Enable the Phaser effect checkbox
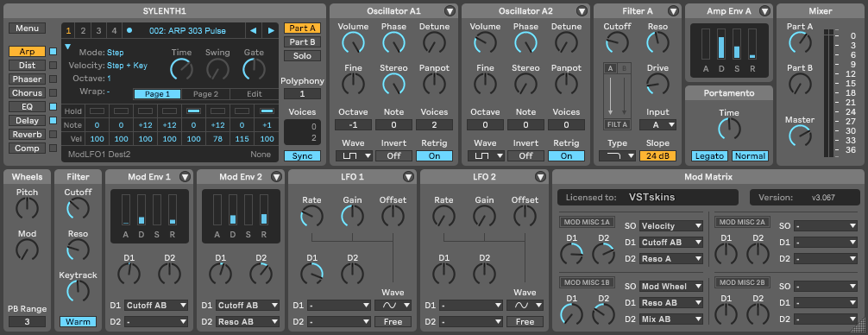This screenshot has height=335, width=868. click(53, 79)
